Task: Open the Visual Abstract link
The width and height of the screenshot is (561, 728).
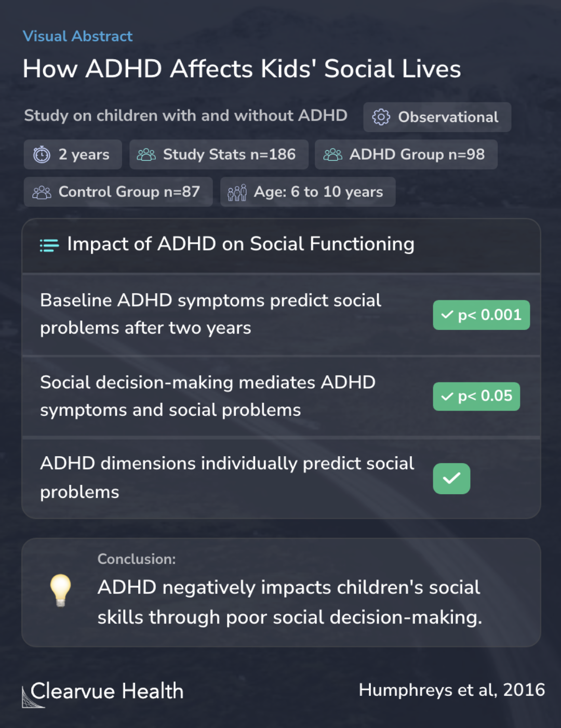Action: [77, 36]
